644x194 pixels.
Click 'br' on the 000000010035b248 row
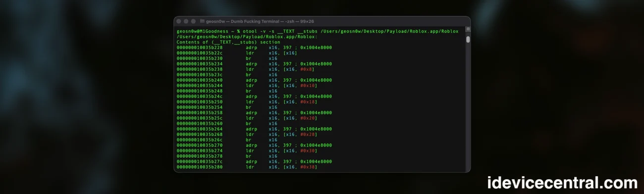[249, 91]
